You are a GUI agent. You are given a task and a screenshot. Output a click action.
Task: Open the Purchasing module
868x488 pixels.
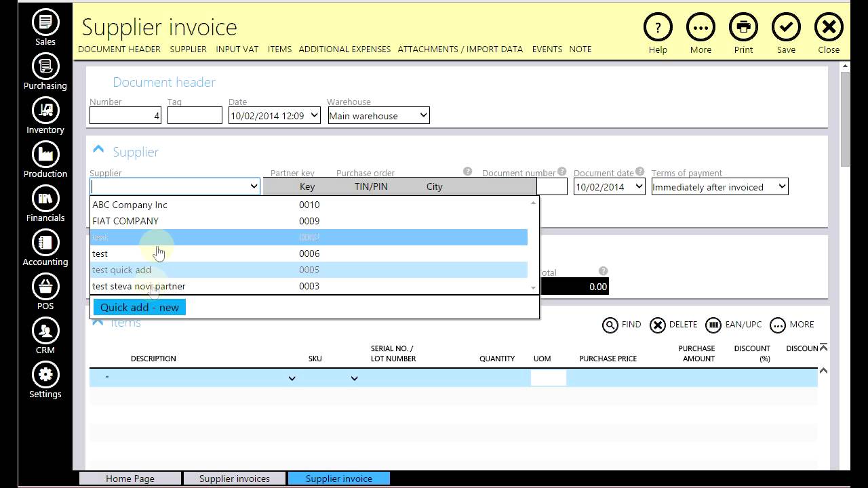point(45,72)
